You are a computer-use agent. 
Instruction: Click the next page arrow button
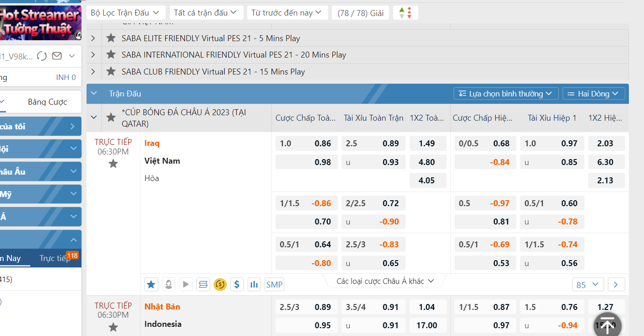[616, 284]
